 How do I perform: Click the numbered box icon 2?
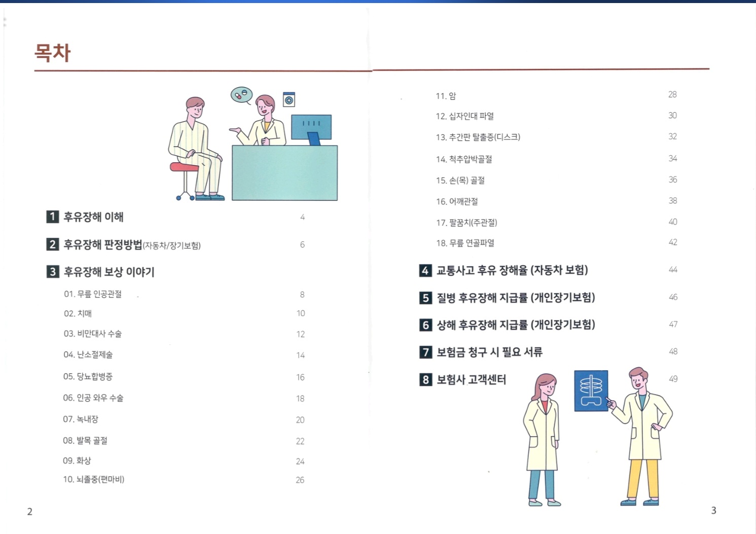pos(53,244)
